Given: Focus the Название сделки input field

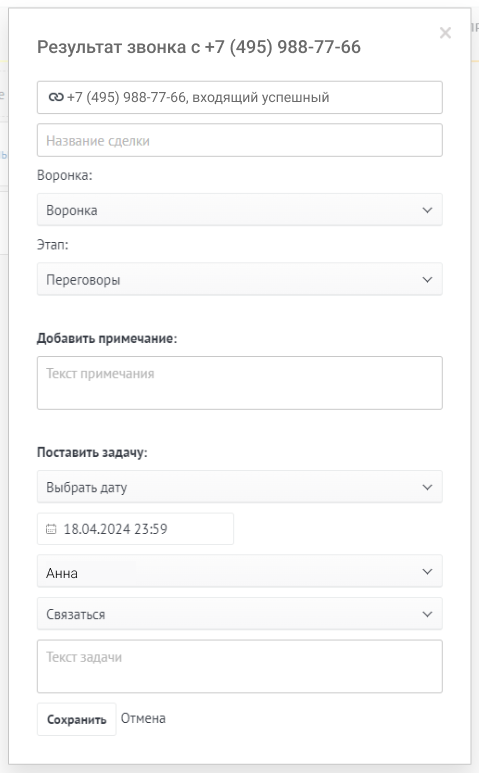Looking at the screenshot, I should 240,141.
